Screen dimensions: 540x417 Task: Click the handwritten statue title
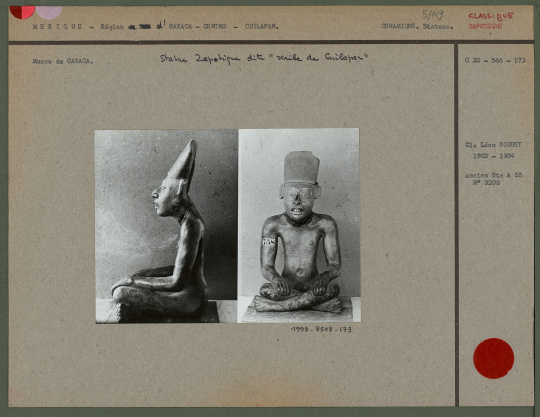[264, 58]
